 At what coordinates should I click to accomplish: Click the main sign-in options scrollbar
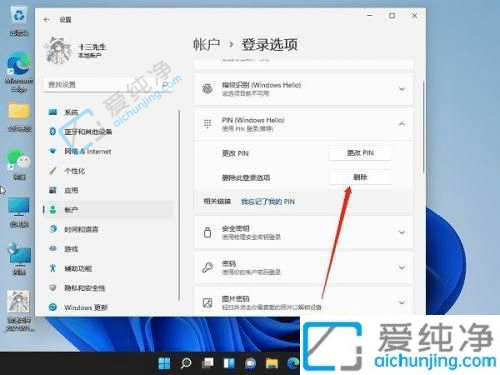(423, 127)
